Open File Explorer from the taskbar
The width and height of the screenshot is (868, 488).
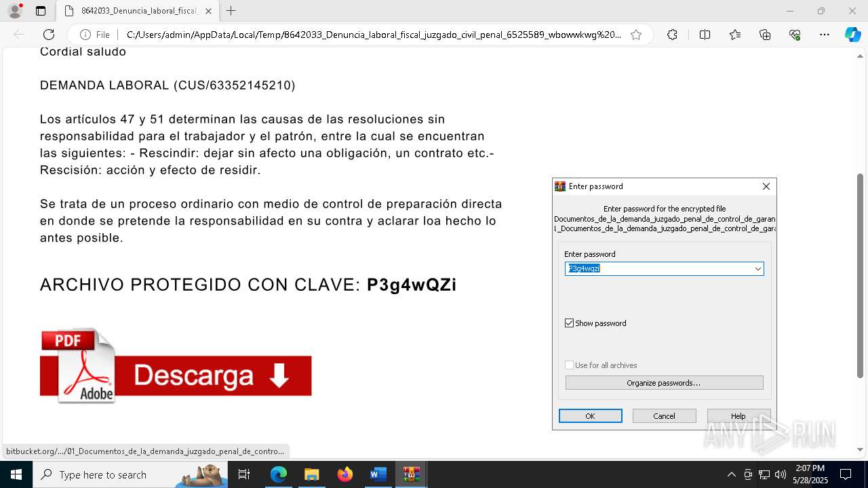311,474
